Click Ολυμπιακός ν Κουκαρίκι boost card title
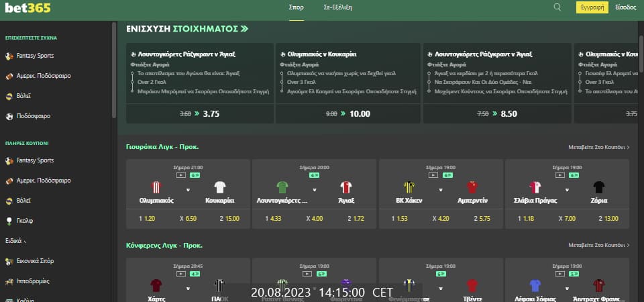644x302 pixels. point(322,54)
